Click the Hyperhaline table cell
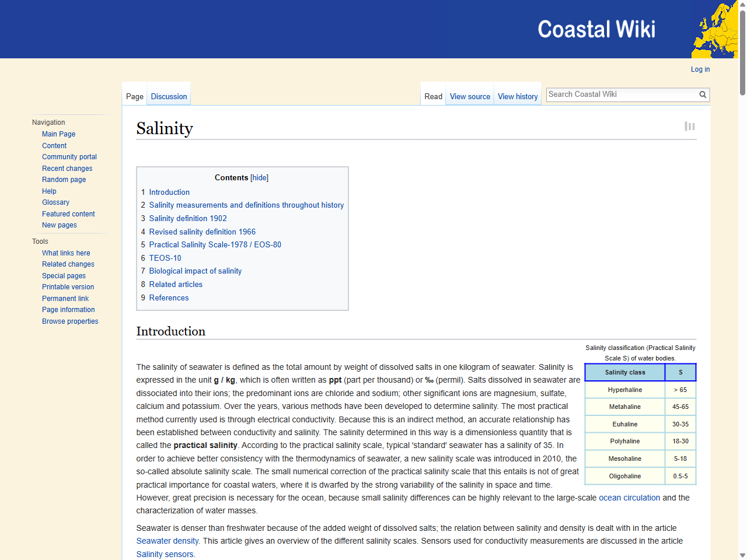 point(625,390)
